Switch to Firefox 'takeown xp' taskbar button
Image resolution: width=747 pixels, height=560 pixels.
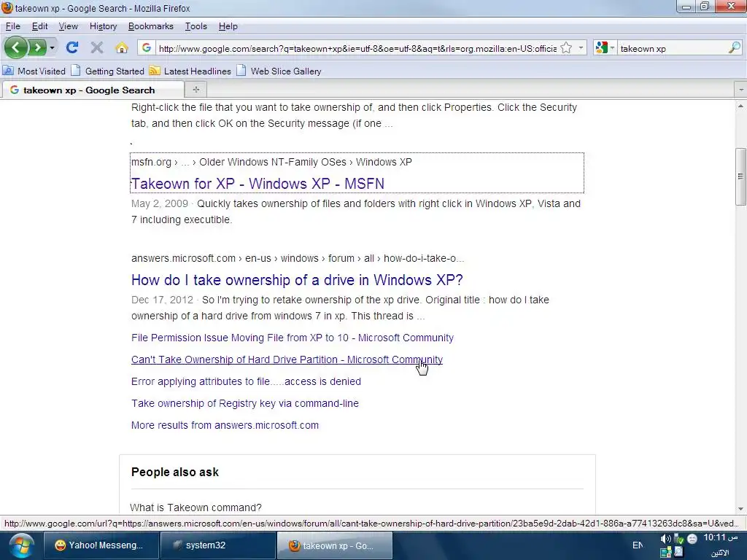(x=334, y=545)
